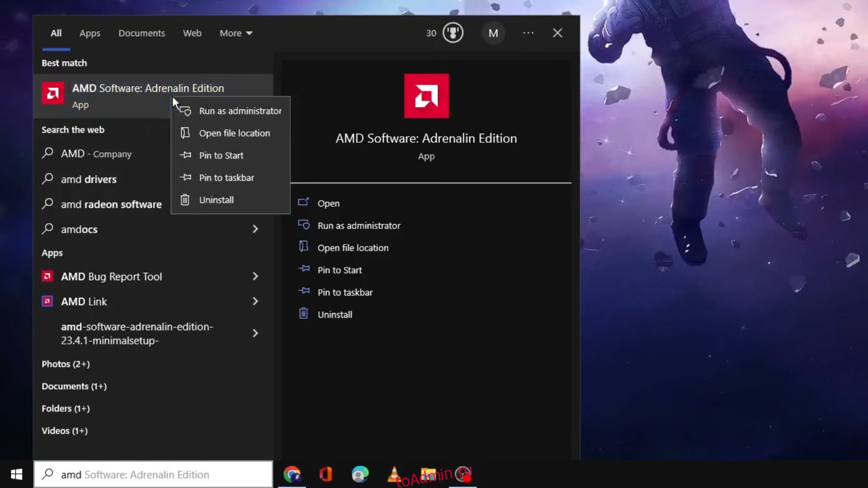Click Pin to taskbar option
The height and width of the screenshot is (488, 868).
tap(226, 178)
